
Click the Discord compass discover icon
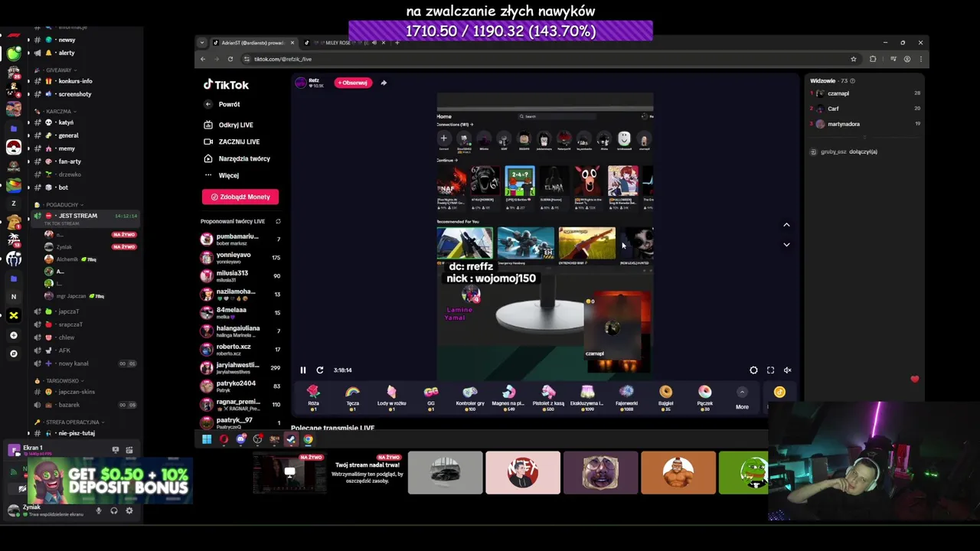[14, 354]
